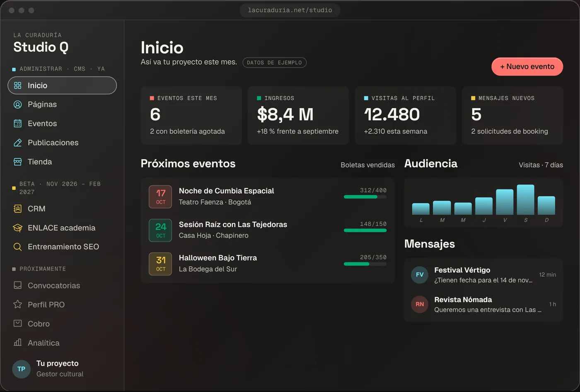Click the Analítica bar chart icon
Viewport: 580px width, 392px height.
[17, 343]
